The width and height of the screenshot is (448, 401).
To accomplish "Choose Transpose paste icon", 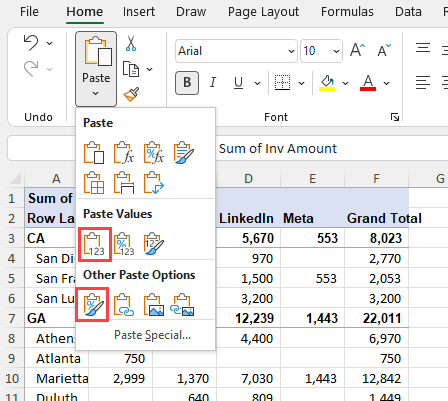I will pyautogui.click(x=154, y=183).
